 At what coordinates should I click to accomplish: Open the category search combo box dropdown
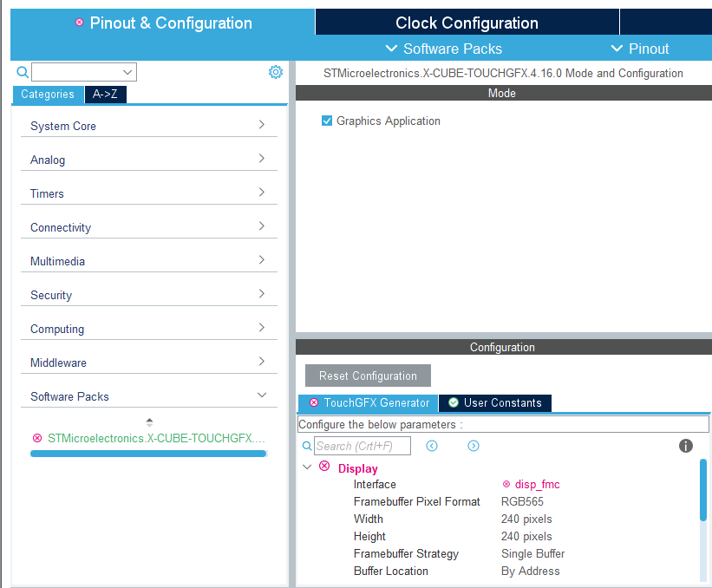[127, 72]
